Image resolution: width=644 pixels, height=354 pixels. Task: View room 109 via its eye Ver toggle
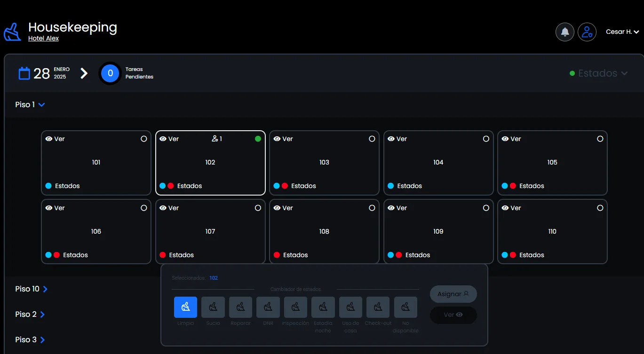coord(397,208)
